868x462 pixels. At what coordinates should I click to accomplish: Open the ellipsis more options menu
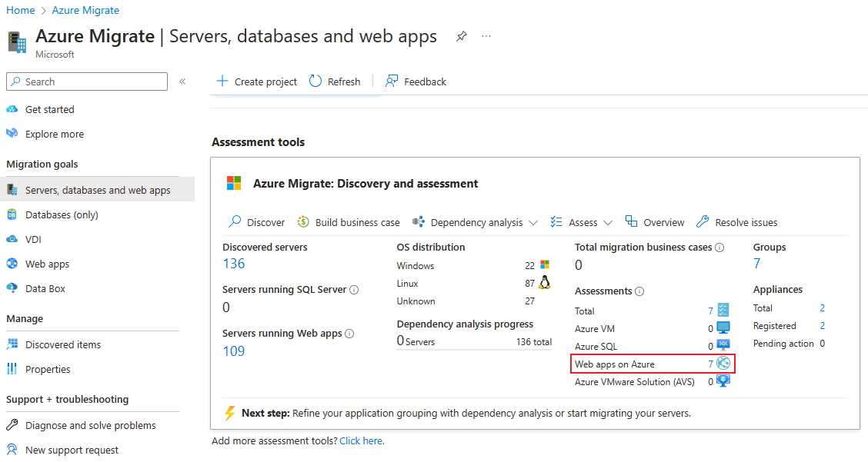pyautogui.click(x=486, y=36)
